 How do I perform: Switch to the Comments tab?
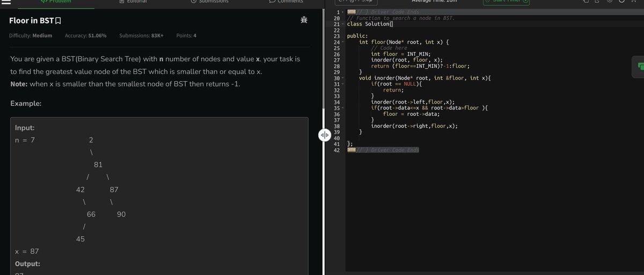[x=286, y=2]
